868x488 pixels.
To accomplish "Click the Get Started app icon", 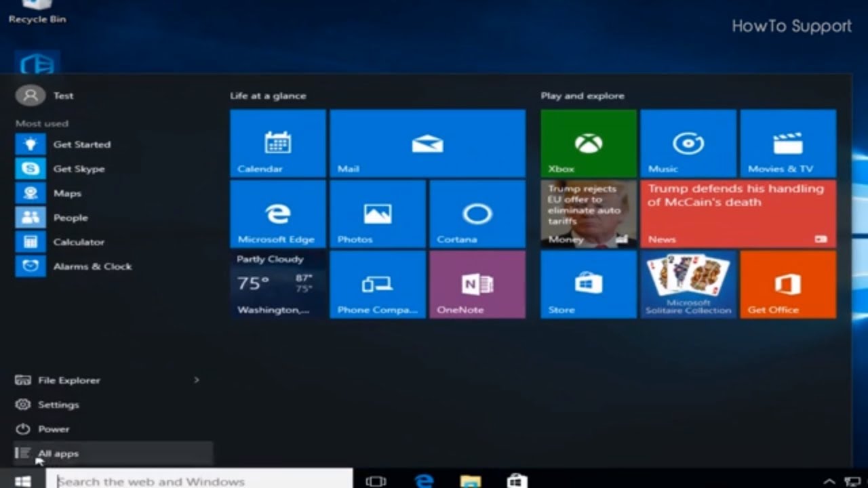I will click(x=31, y=144).
